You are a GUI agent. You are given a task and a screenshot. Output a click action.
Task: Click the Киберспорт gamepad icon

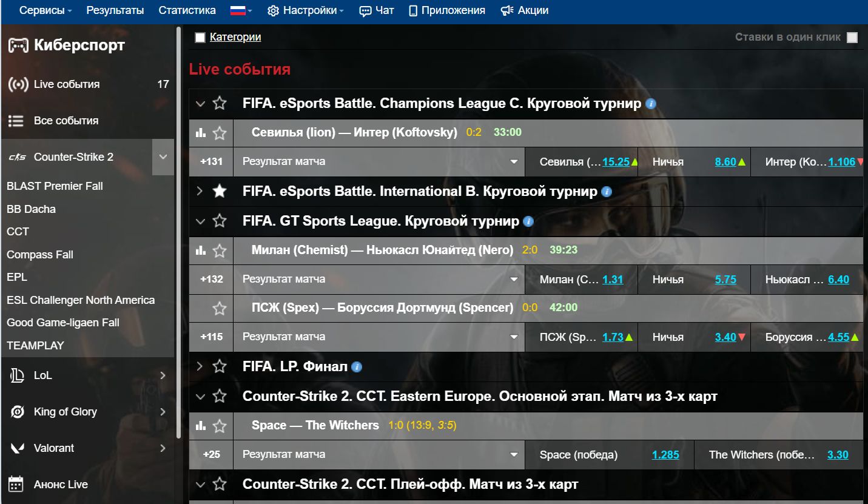18,45
